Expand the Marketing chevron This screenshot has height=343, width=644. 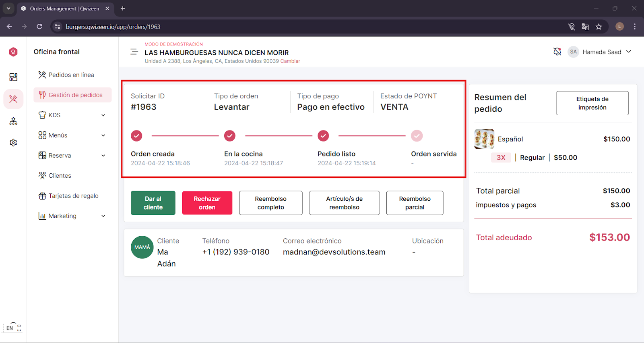pos(103,216)
